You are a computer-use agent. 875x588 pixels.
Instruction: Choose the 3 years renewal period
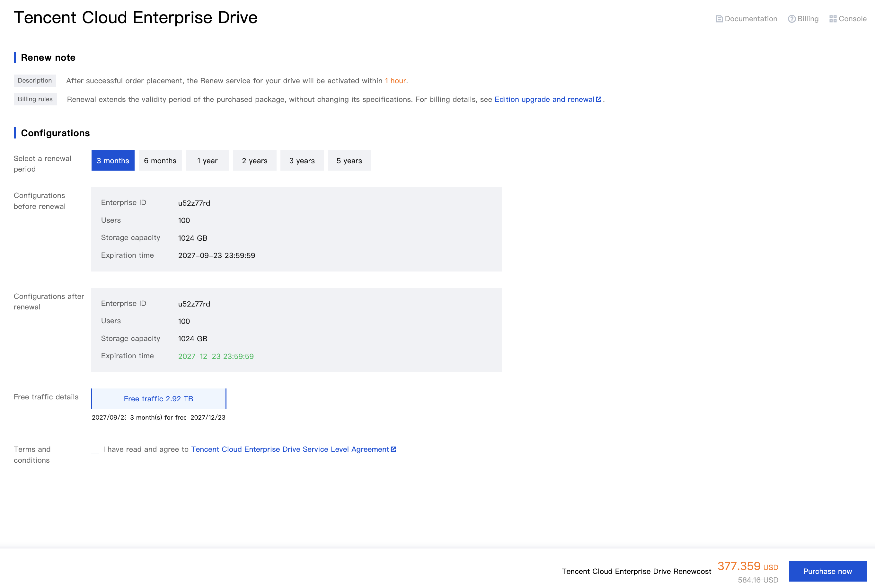302,161
